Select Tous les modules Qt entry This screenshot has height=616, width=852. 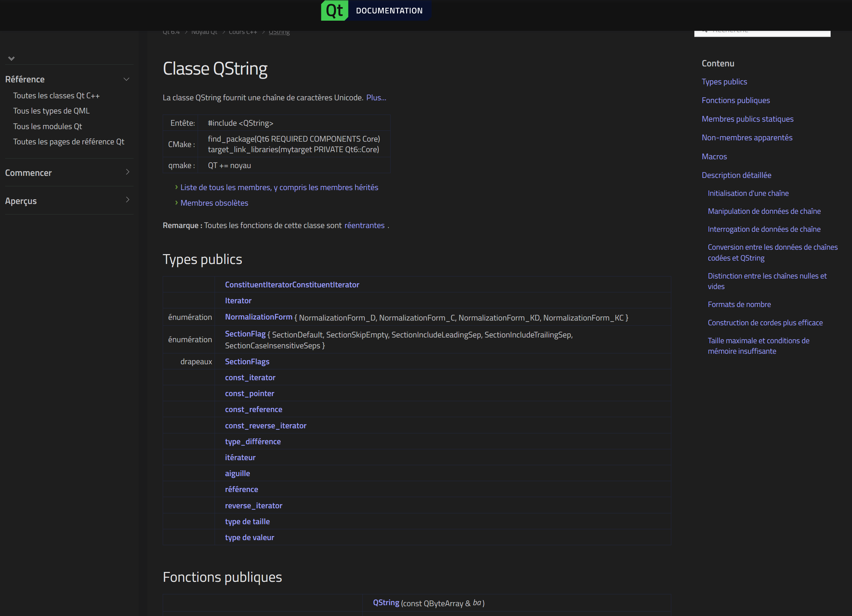point(48,126)
